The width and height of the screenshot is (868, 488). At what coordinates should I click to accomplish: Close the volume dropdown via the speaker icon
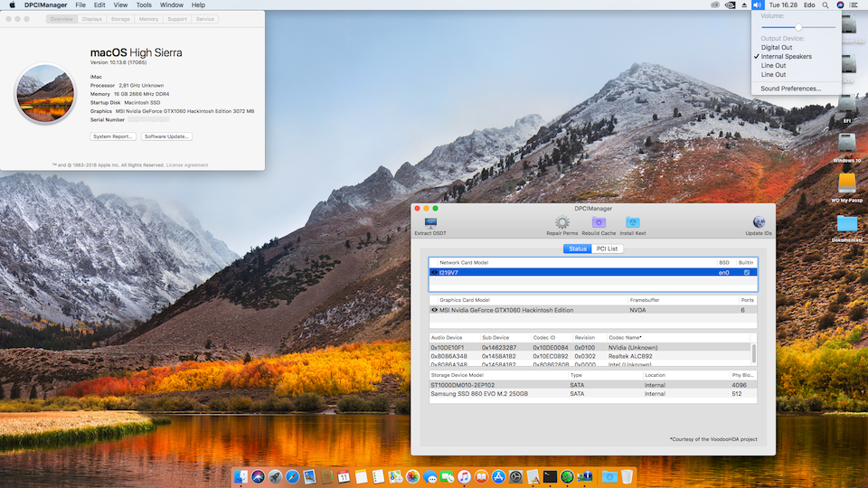pyautogui.click(x=758, y=5)
